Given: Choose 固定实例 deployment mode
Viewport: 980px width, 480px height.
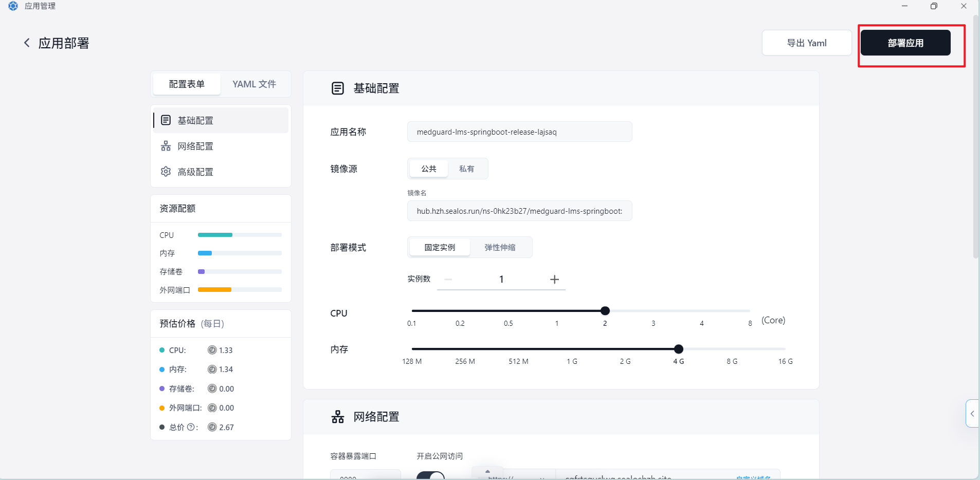Looking at the screenshot, I should 440,247.
